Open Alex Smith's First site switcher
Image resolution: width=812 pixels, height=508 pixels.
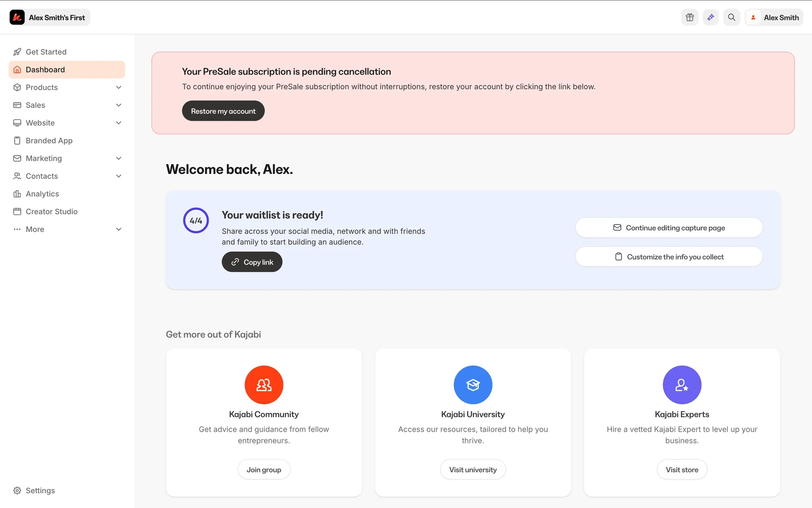tap(49, 17)
